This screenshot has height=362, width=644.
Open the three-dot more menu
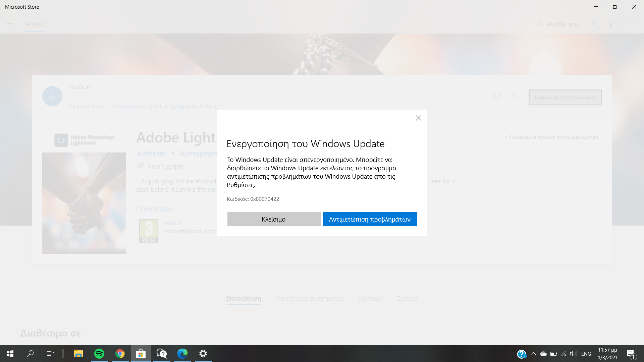(x=633, y=22)
